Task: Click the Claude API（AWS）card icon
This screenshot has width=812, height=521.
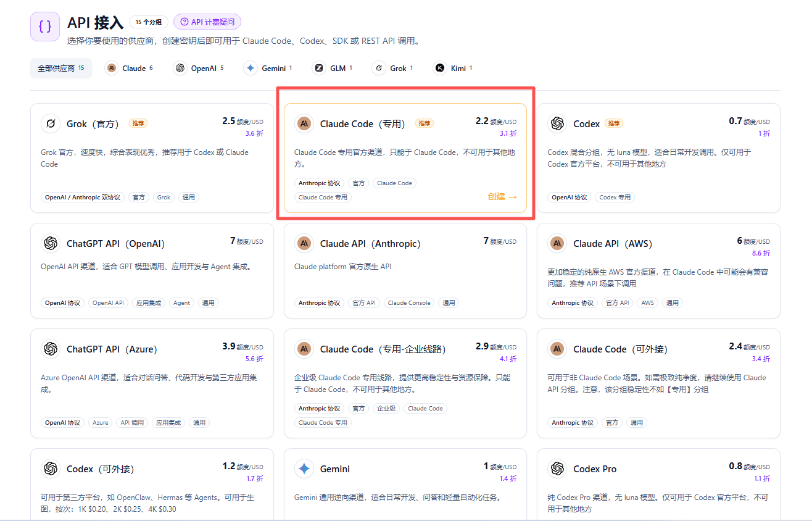Action: click(x=557, y=243)
